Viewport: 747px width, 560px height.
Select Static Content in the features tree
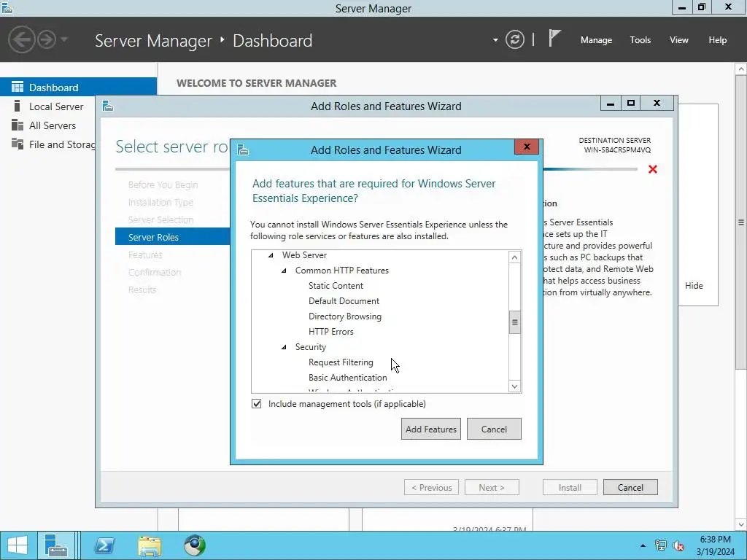click(x=336, y=286)
